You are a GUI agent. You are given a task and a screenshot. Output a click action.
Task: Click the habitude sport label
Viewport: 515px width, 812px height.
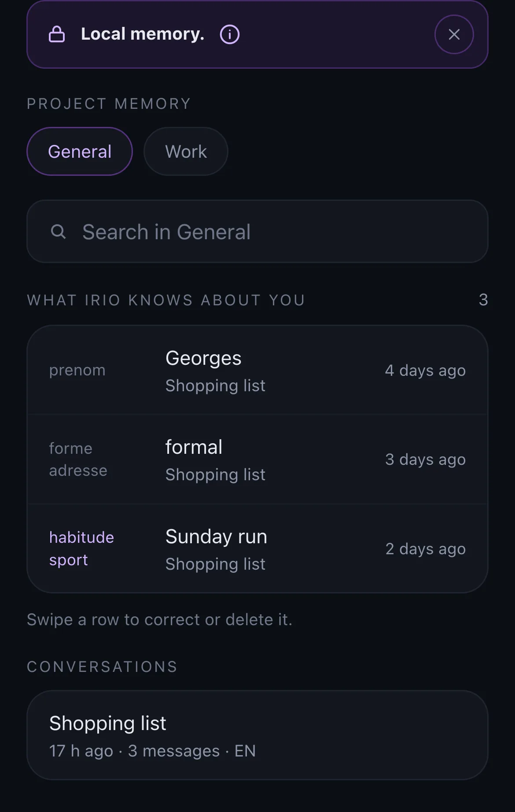81,549
